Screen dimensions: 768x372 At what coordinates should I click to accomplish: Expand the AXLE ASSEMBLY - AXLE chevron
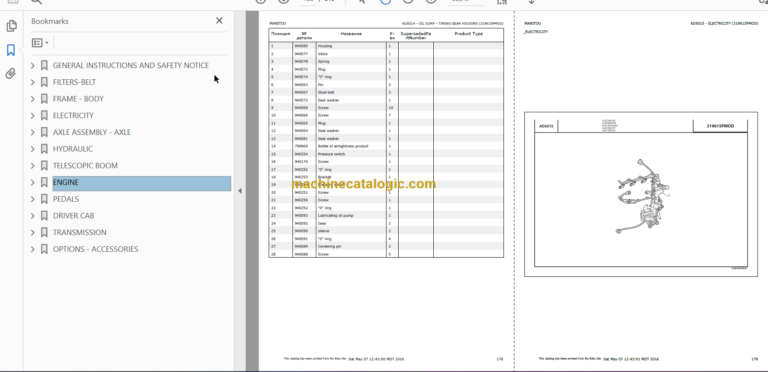coord(33,132)
